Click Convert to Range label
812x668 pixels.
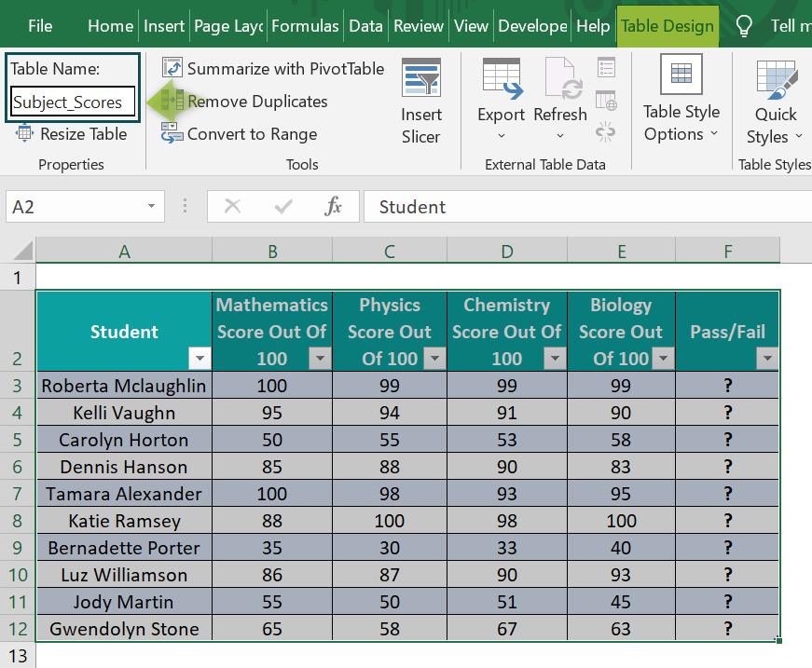[253, 134]
